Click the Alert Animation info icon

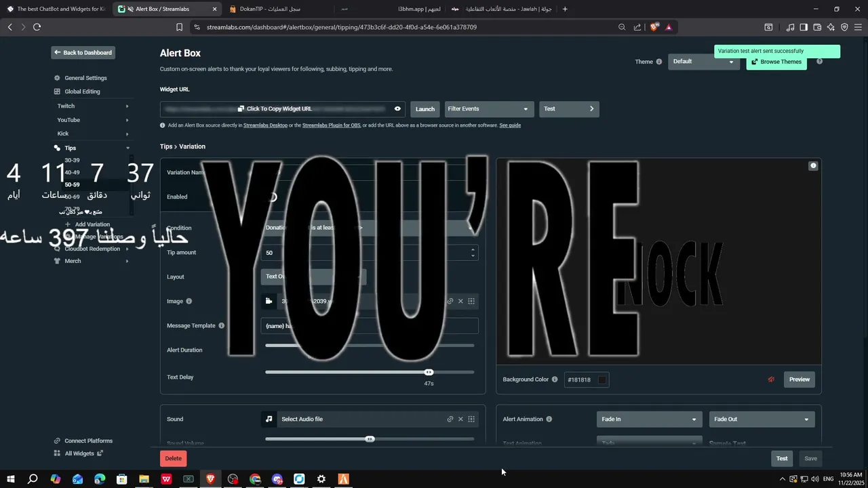pos(549,419)
